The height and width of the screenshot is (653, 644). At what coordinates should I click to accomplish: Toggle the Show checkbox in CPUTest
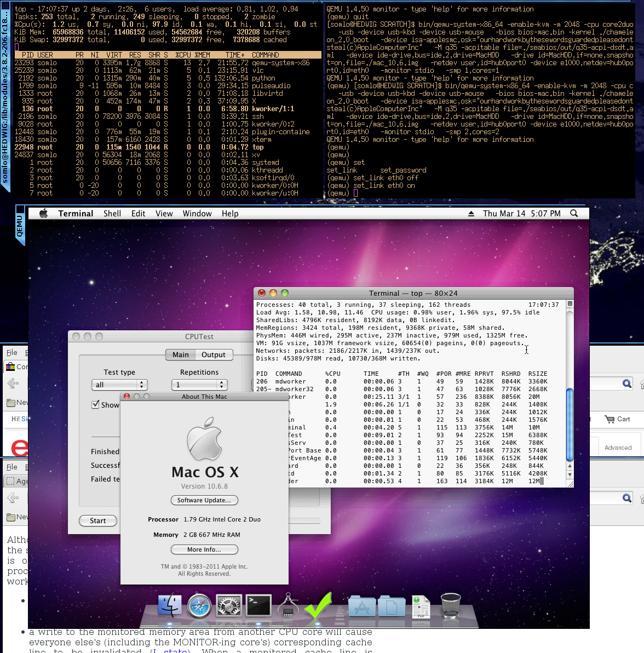tap(95, 404)
